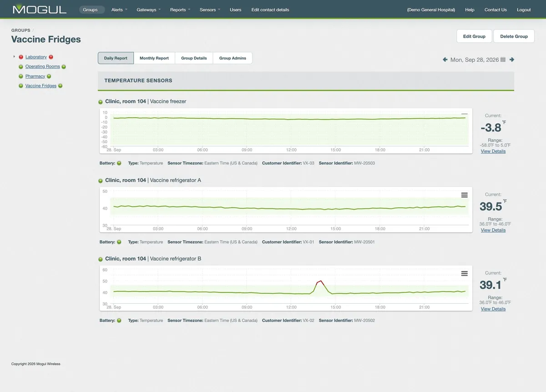Click the temperature spike on refrigerator B chart
Viewport: 546px width, 392px height.
(x=320, y=282)
